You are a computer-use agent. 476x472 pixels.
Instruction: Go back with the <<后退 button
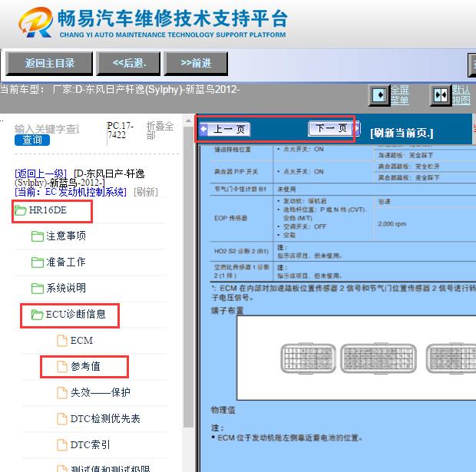[128, 63]
